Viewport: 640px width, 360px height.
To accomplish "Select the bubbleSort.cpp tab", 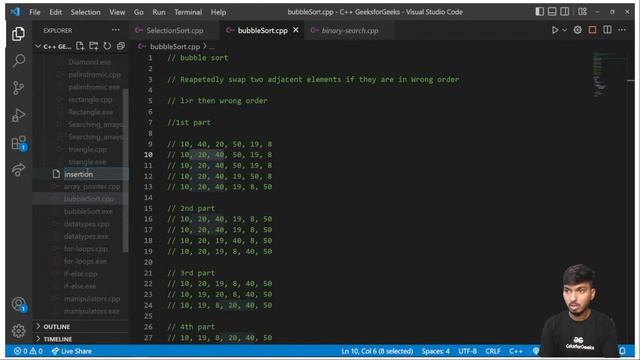I will click(x=262, y=31).
